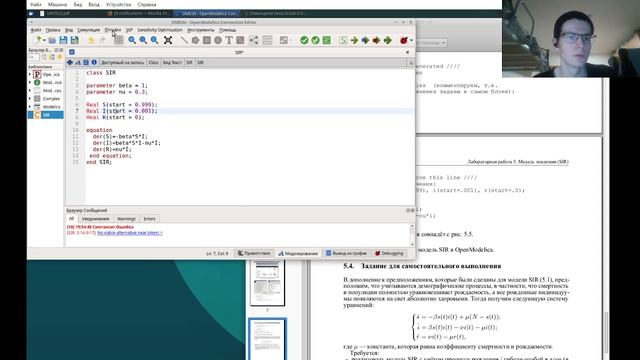Switch to the Приветствие perspective

[254, 253]
